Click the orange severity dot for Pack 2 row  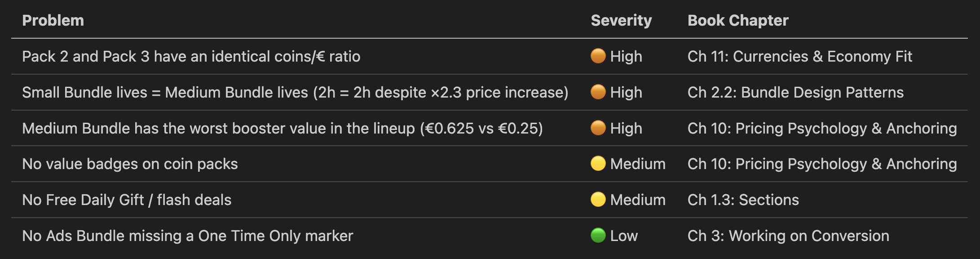coord(598,56)
